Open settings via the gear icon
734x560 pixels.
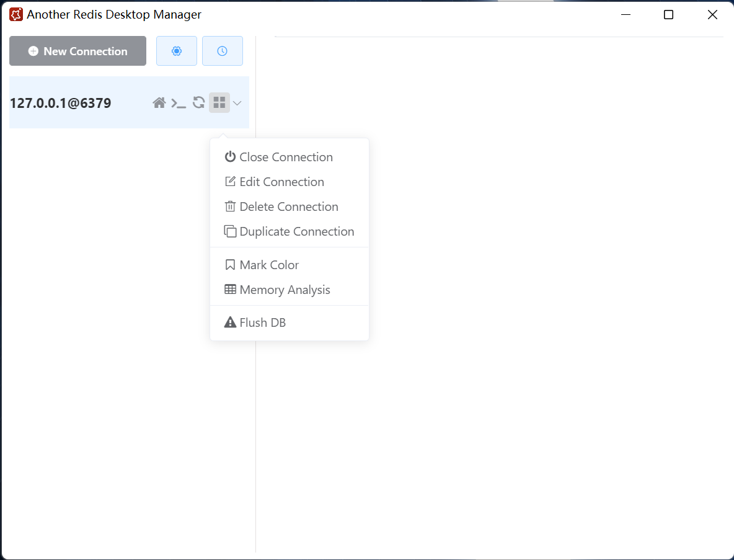tap(177, 51)
